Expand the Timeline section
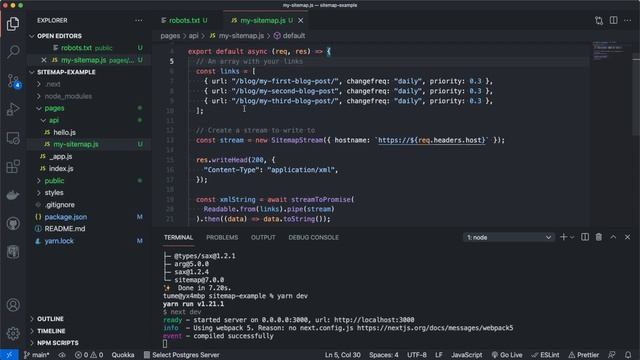The image size is (640, 360). 51,331
